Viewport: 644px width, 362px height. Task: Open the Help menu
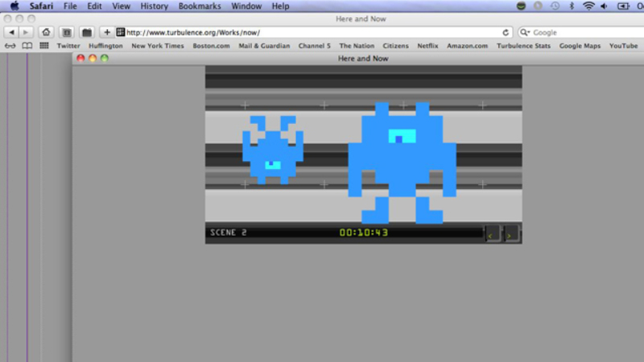[280, 6]
